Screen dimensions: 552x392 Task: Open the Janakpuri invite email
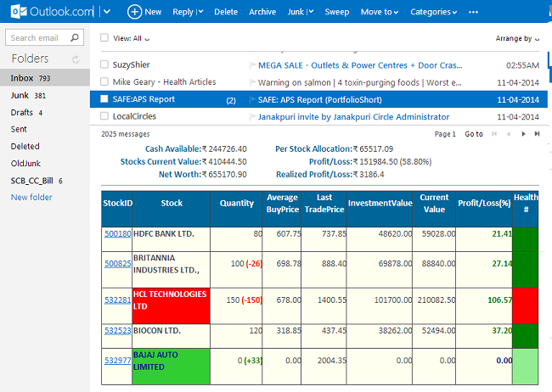coord(353,116)
